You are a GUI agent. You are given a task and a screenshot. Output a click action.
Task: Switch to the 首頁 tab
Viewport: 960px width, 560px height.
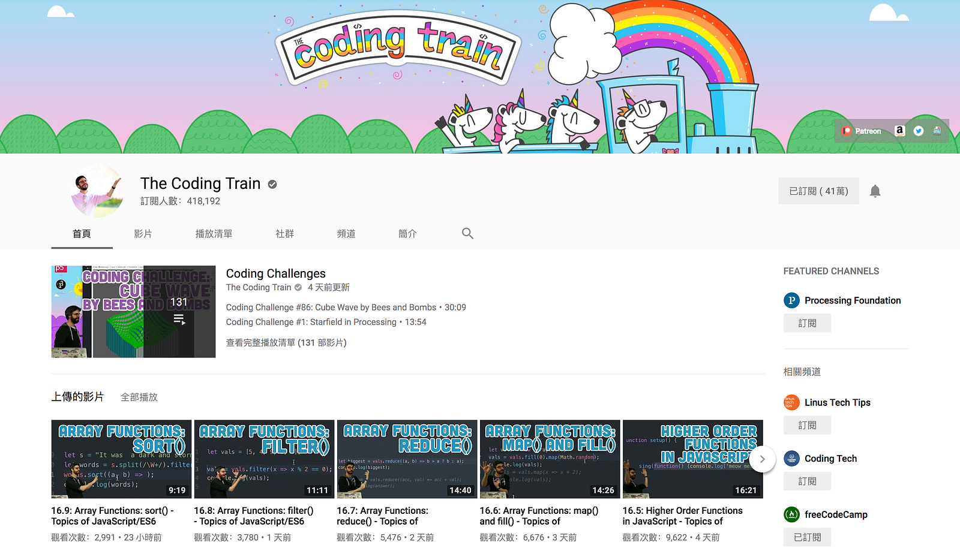[82, 234]
